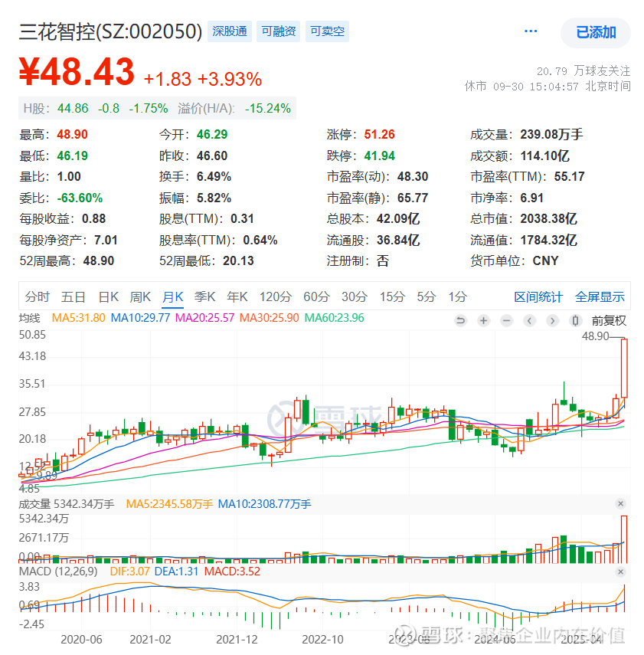Click the 市盈率(TTM) value 55.17
The width and height of the screenshot is (644, 655).
569,177
